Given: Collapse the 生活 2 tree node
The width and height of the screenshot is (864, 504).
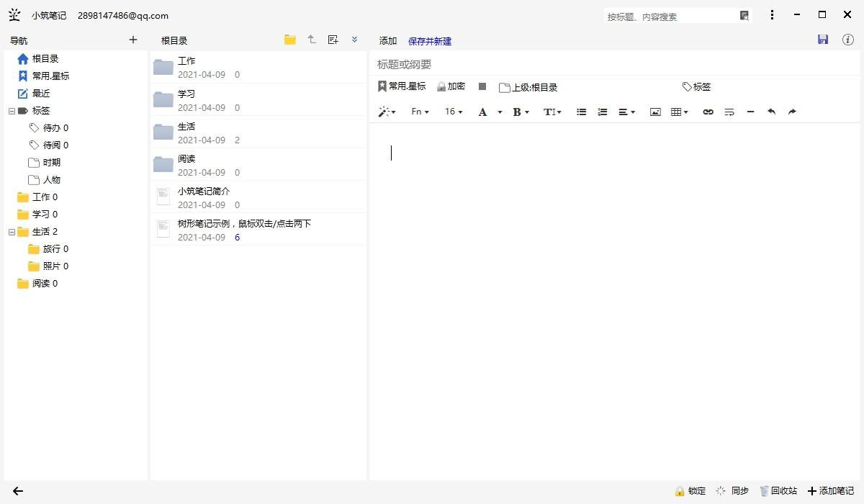Looking at the screenshot, I should click(12, 232).
